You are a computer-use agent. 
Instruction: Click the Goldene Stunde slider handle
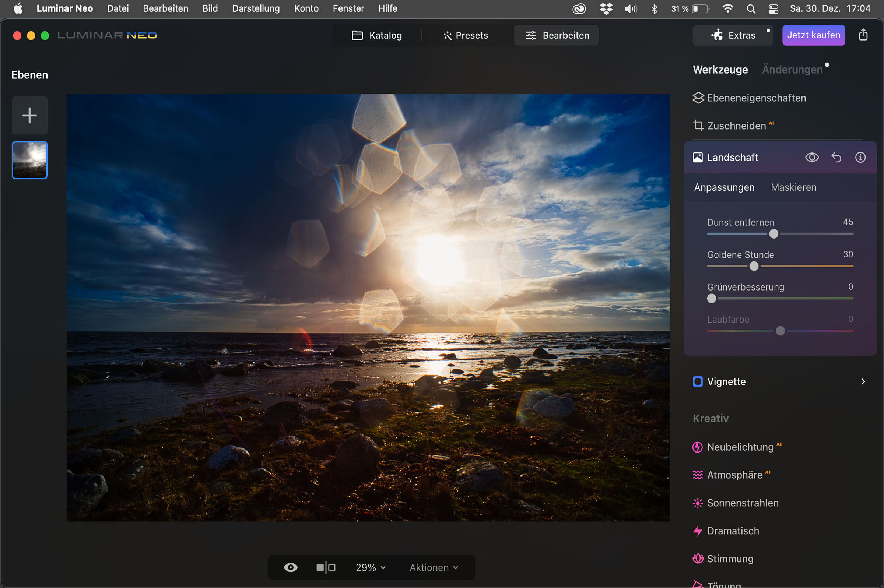tap(754, 266)
